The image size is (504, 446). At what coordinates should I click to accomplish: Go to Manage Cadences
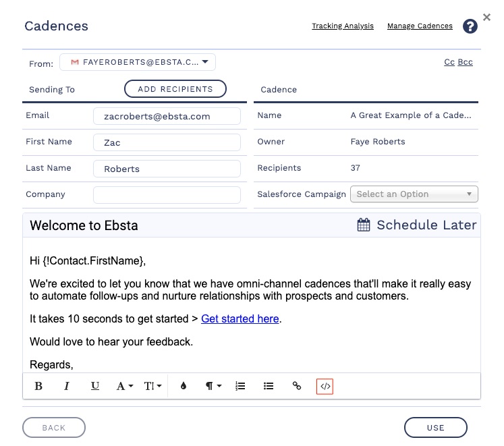[x=420, y=26]
